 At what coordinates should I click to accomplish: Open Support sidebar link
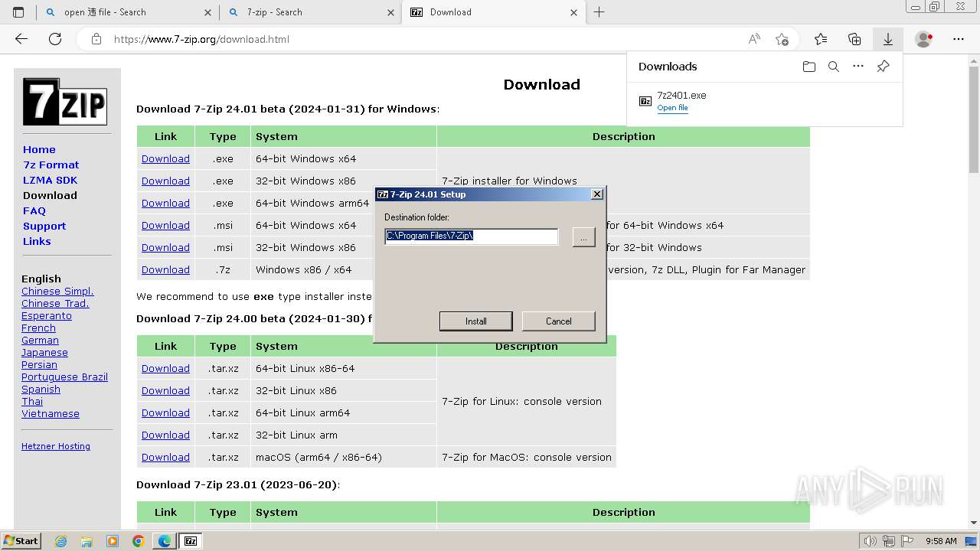44,226
